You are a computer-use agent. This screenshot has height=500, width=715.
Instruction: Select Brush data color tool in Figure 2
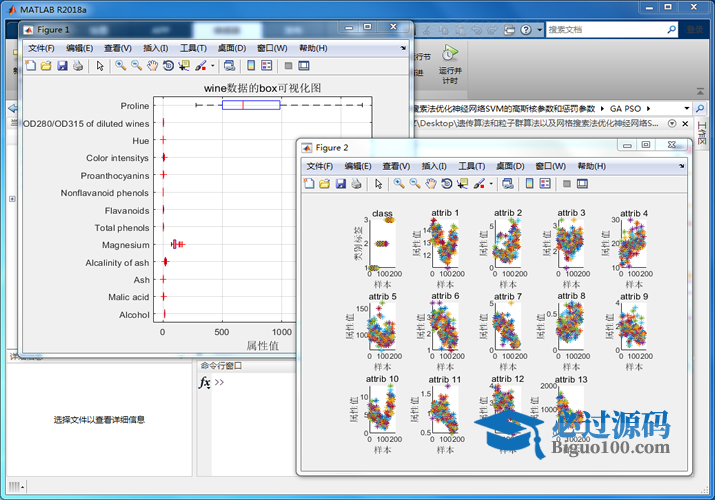click(478, 184)
